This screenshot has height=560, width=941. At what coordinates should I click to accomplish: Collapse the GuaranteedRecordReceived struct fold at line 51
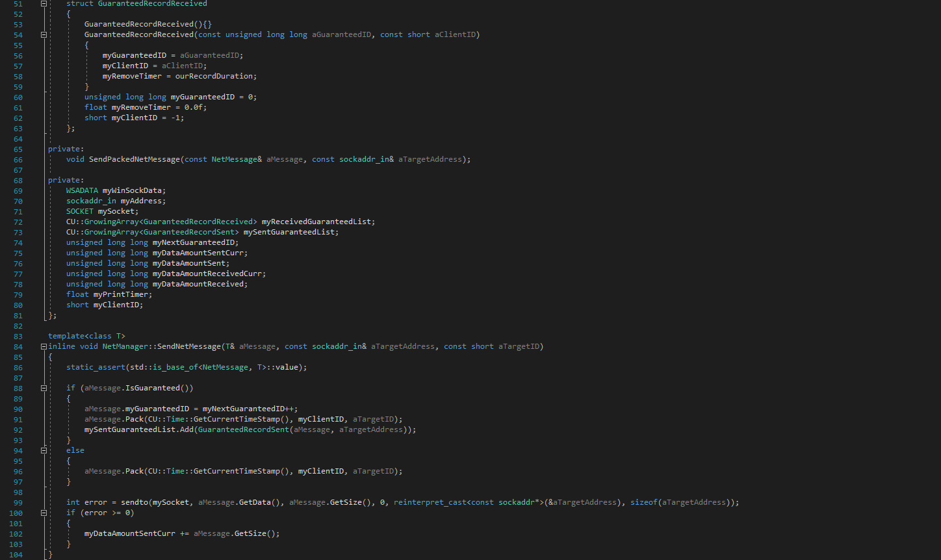(x=44, y=4)
